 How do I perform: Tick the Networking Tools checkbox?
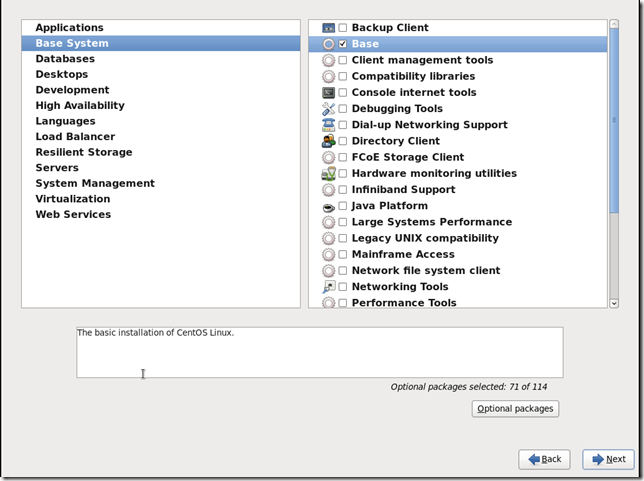pyautogui.click(x=343, y=287)
